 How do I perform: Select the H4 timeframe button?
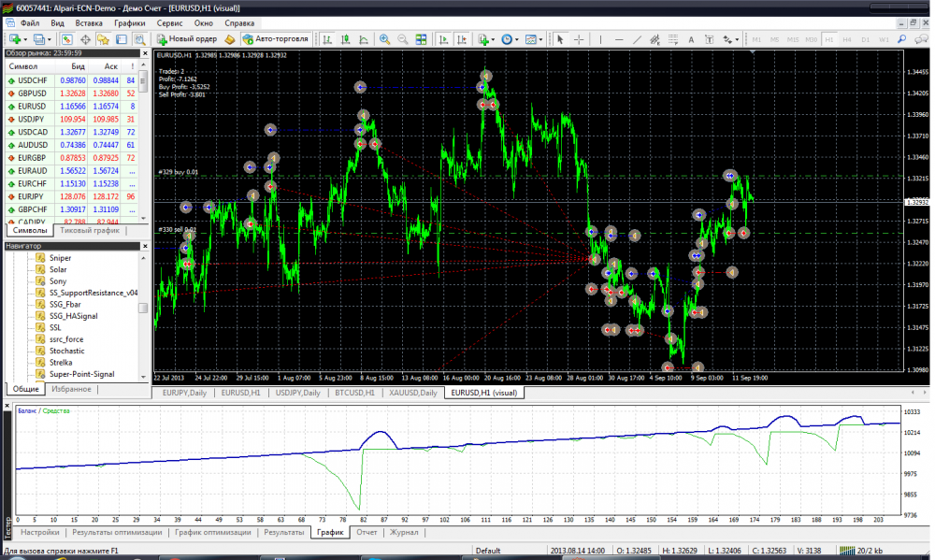pos(846,39)
